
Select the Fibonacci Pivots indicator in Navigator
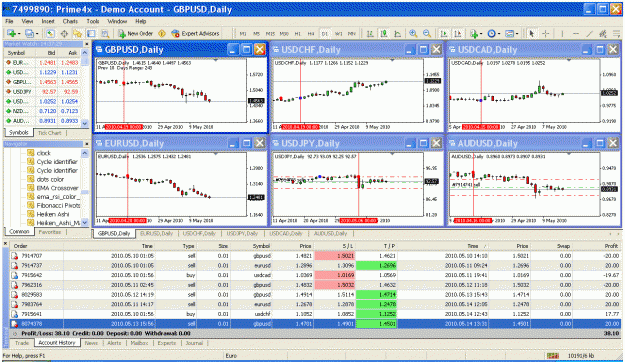point(58,205)
